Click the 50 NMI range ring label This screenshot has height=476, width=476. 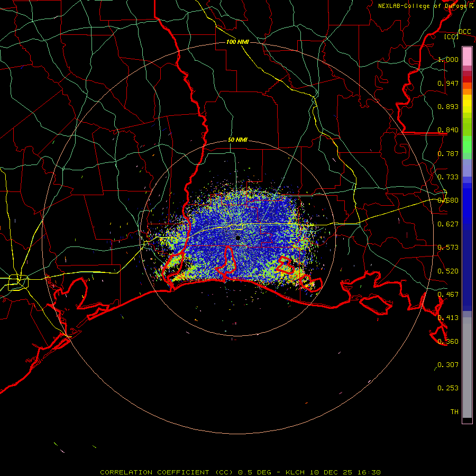[237, 140]
